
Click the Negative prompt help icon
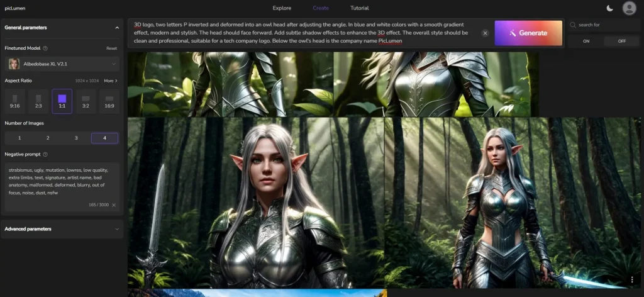(x=45, y=154)
